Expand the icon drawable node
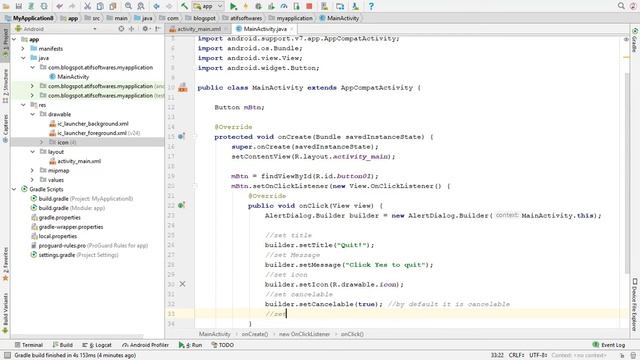 point(41,142)
